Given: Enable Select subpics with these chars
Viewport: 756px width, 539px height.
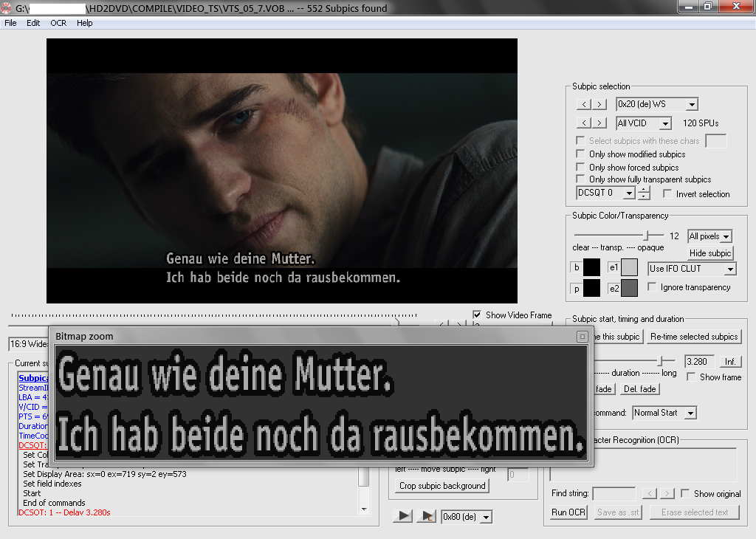Looking at the screenshot, I should point(581,140).
